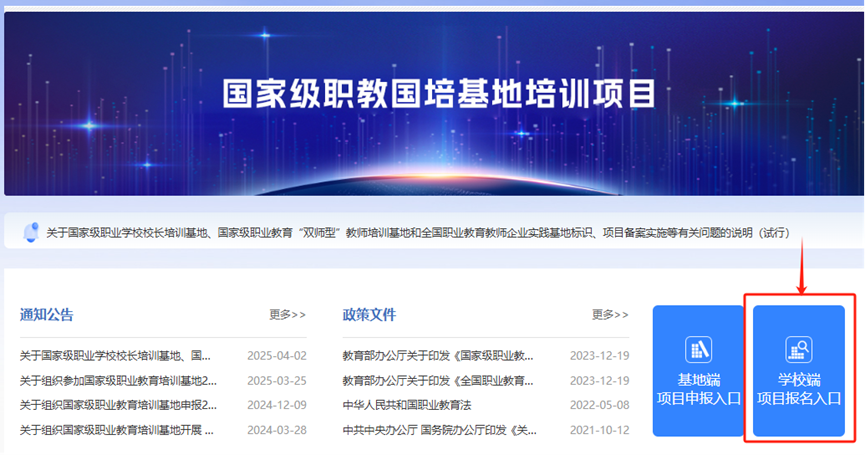Image resolution: width=865 pixels, height=455 pixels.
Task: Click the date 2021-10-12
Action: [600, 430]
